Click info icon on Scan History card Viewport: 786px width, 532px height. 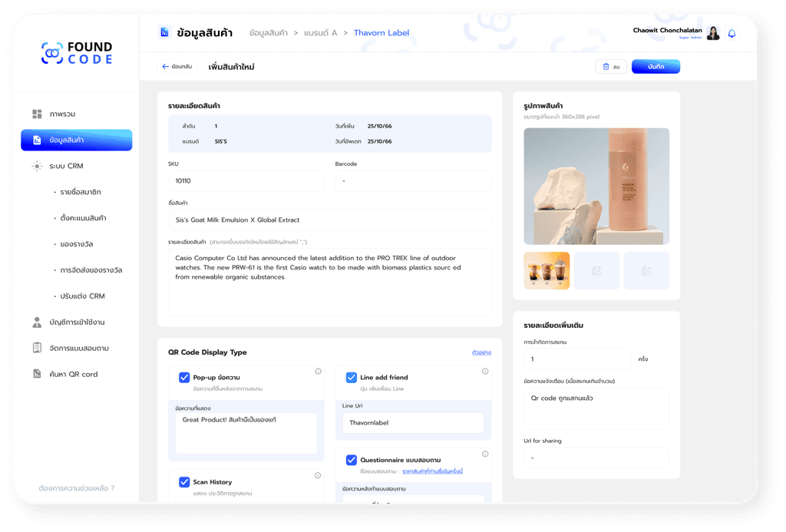pos(318,475)
